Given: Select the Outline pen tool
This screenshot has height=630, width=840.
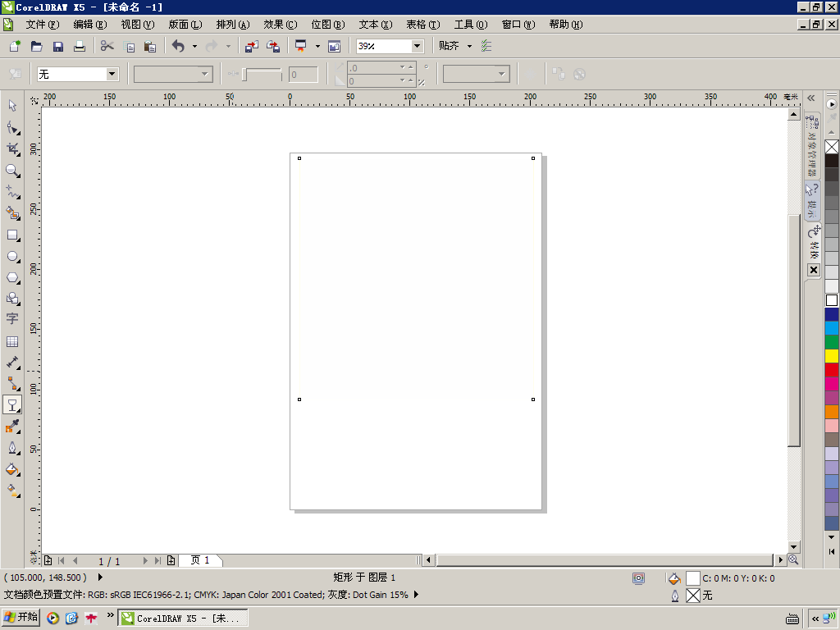Looking at the screenshot, I should [x=12, y=448].
